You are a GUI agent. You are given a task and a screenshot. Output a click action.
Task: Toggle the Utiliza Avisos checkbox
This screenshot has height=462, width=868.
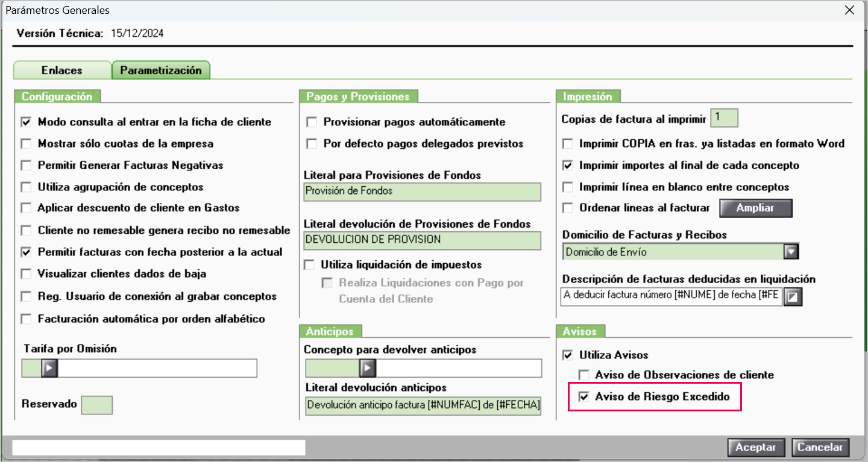(567, 355)
